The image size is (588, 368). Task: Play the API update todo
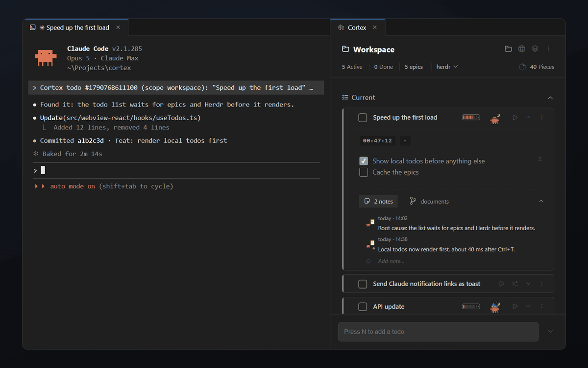(x=515, y=307)
